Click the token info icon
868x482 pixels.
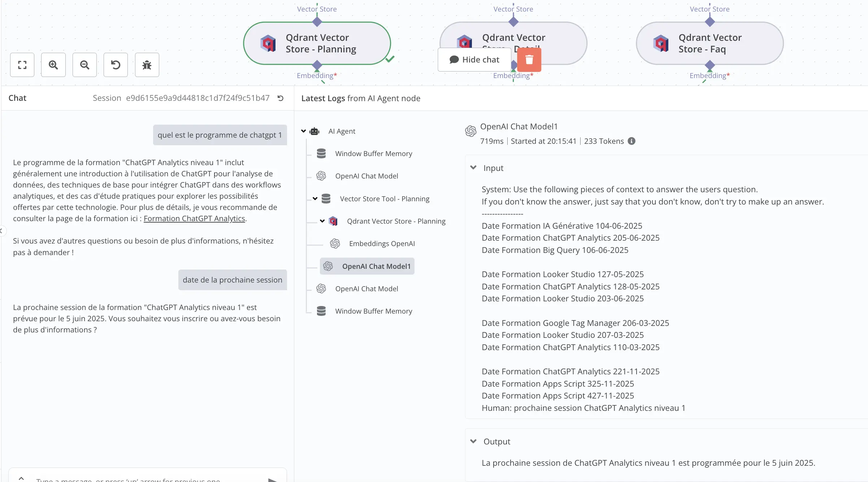click(x=632, y=141)
